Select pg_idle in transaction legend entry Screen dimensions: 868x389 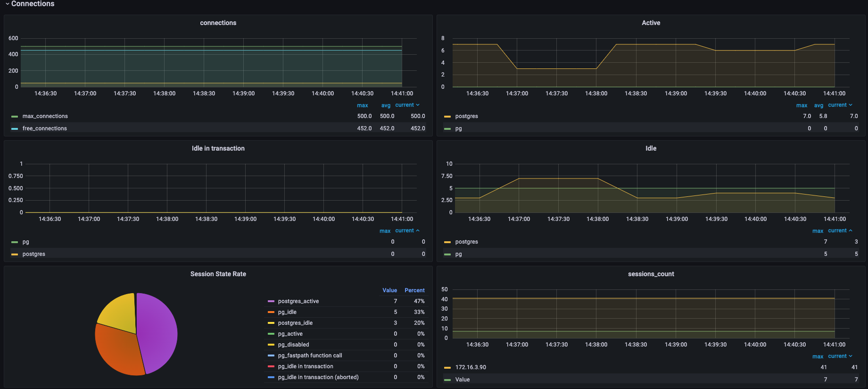coord(306,366)
